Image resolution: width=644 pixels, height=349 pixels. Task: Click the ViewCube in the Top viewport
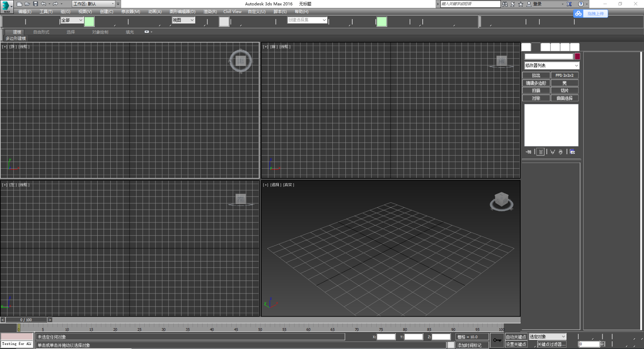[x=241, y=61]
